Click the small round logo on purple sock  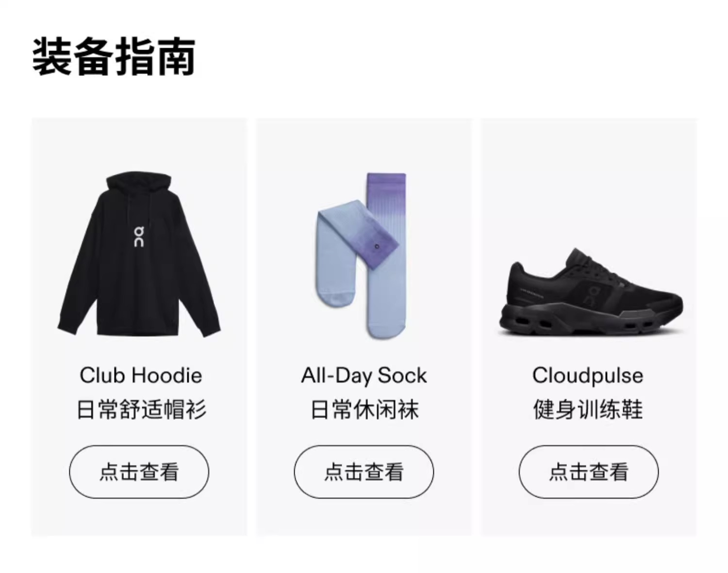[378, 247]
